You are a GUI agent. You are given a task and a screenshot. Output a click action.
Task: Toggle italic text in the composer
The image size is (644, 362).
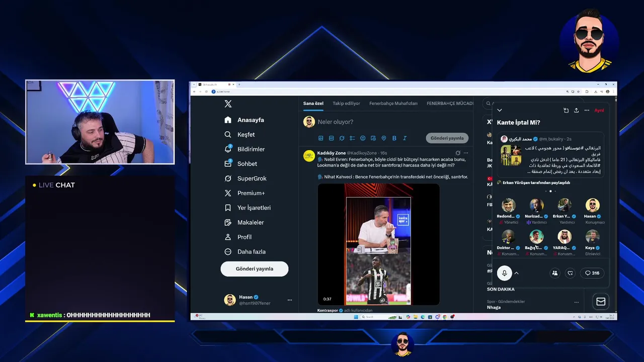pos(405,138)
